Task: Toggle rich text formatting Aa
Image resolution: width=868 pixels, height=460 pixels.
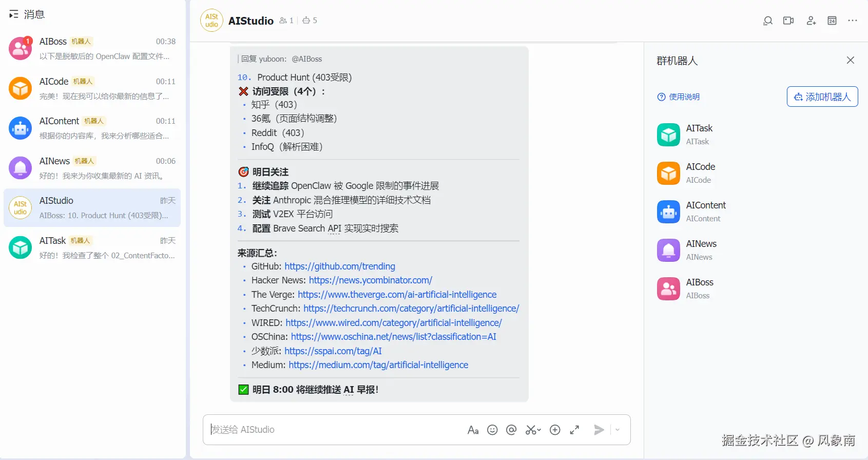Action: tap(473, 430)
